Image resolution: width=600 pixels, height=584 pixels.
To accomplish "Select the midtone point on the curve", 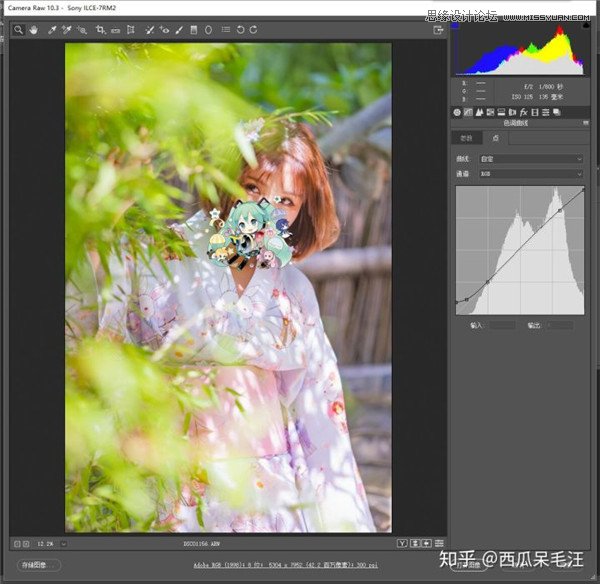I will (488, 282).
